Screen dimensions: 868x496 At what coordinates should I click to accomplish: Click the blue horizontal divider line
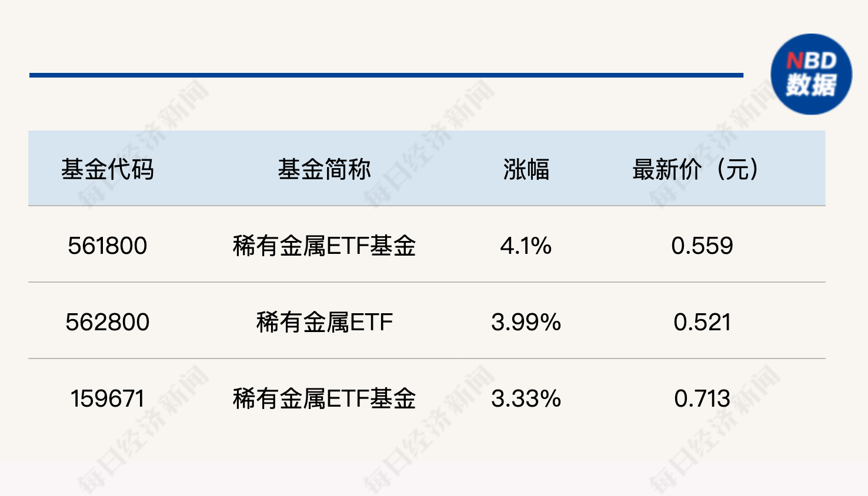(x=386, y=75)
